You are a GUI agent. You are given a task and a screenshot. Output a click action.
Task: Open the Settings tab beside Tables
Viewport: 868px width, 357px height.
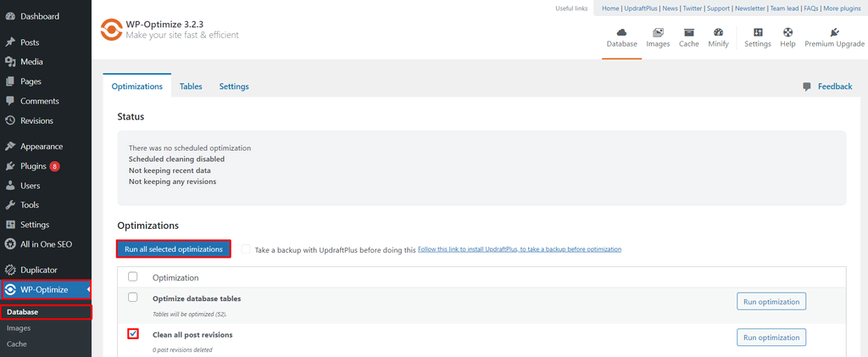tap(234, 86)
